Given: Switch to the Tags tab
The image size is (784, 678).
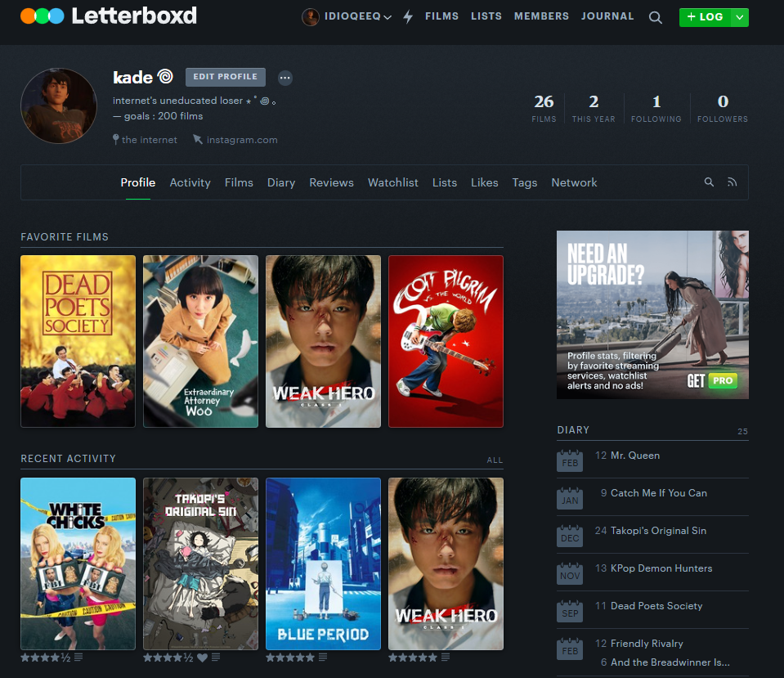Looking at the screenshot, I should [525, 182].
